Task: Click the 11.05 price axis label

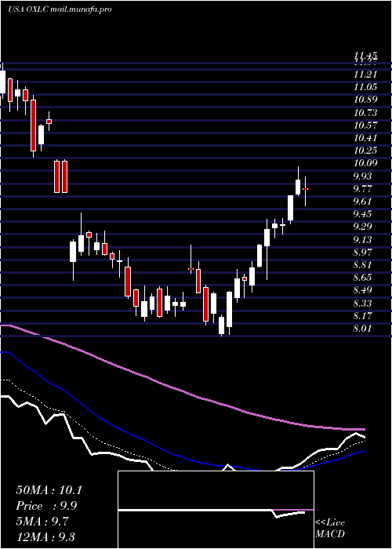Action: (x=365, y=87)
